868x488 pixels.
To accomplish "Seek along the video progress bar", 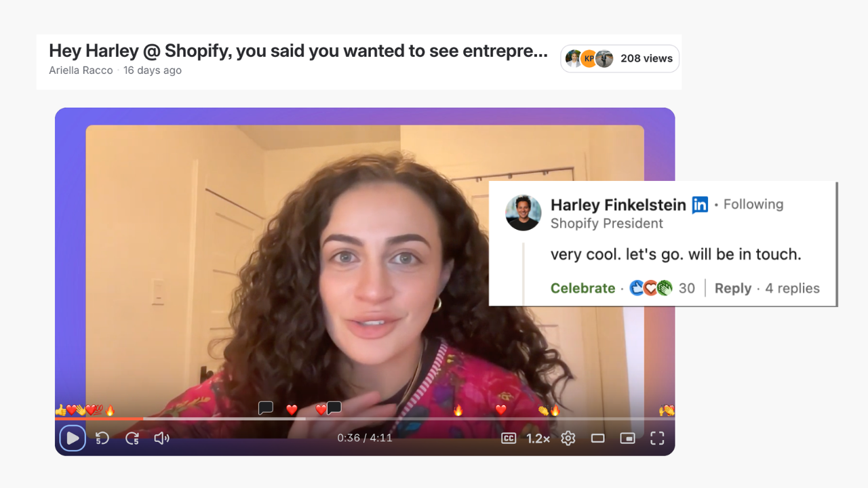I will (365, 419).
